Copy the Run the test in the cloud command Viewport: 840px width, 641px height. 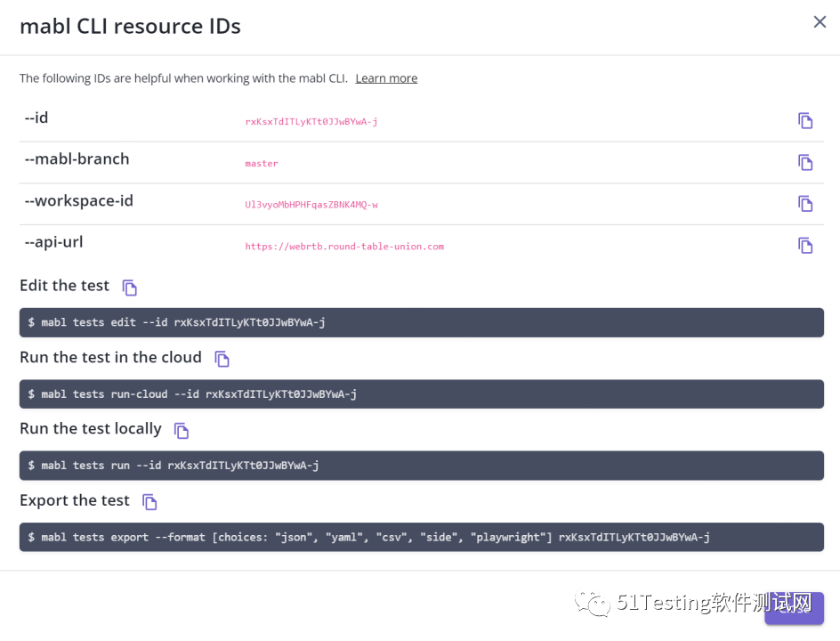click(x=222, y=359)
